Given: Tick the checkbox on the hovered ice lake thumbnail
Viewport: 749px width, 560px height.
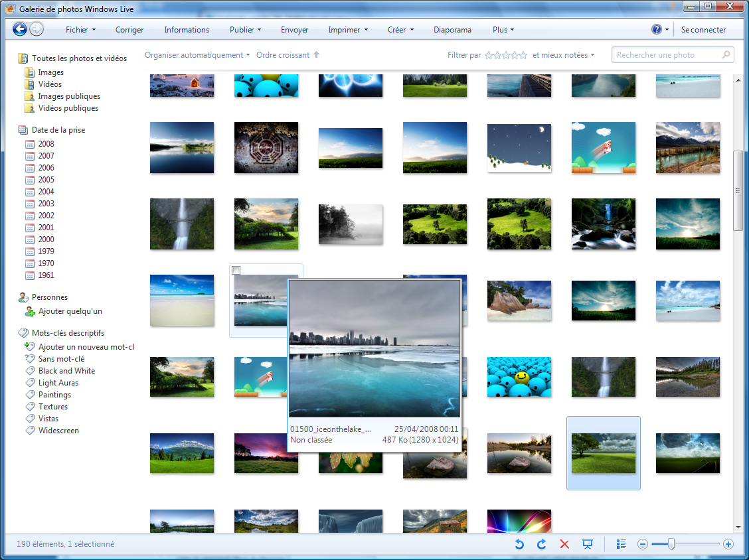Looking at the screenshot, I should (236, 271).
